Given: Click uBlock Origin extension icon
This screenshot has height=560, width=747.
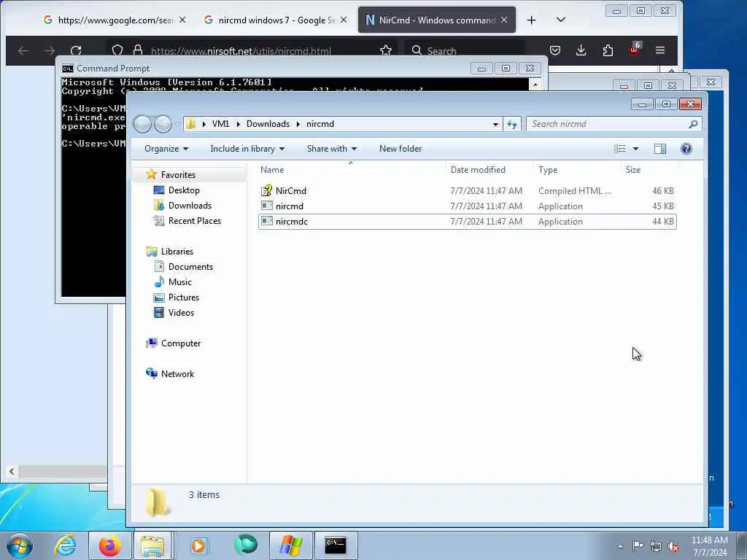Looking at the screenshot, I should 635,49.
